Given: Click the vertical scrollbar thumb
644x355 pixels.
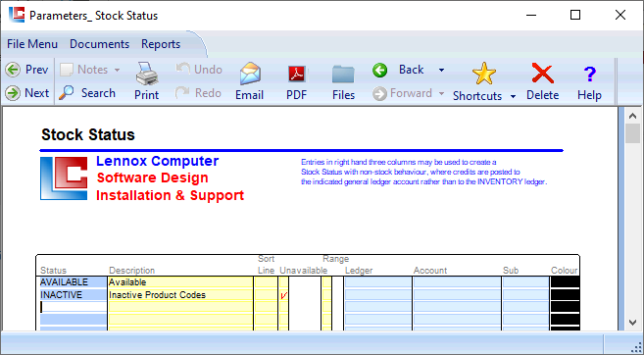Looking at the screenshot, I should point(632,133).
